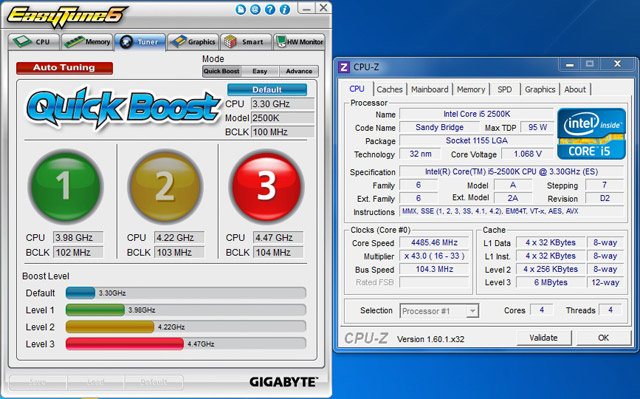Image resolution: width=640 pixels, height=399 pixels.
Task: Click the EasyTune6 logo
Action: 67,17
